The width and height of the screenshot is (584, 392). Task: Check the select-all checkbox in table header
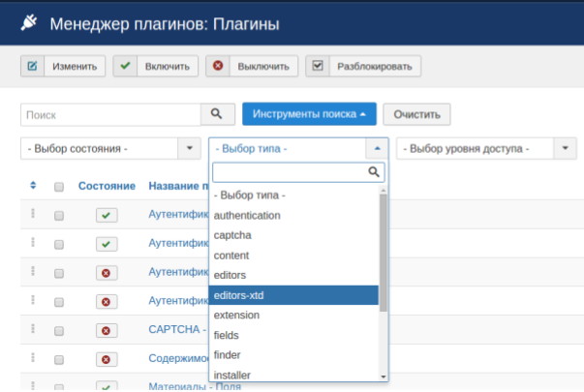[59, 187]
